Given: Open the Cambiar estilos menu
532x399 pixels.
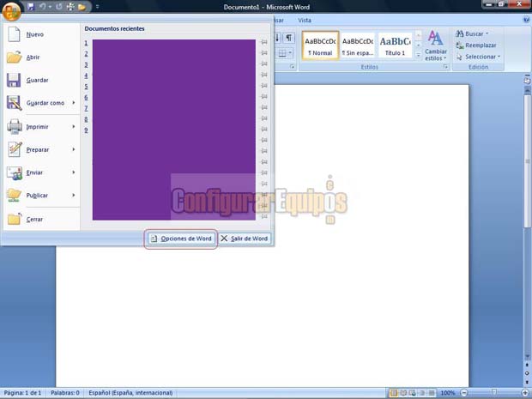Looking at the screenshot, I should [x=436, y=45].
